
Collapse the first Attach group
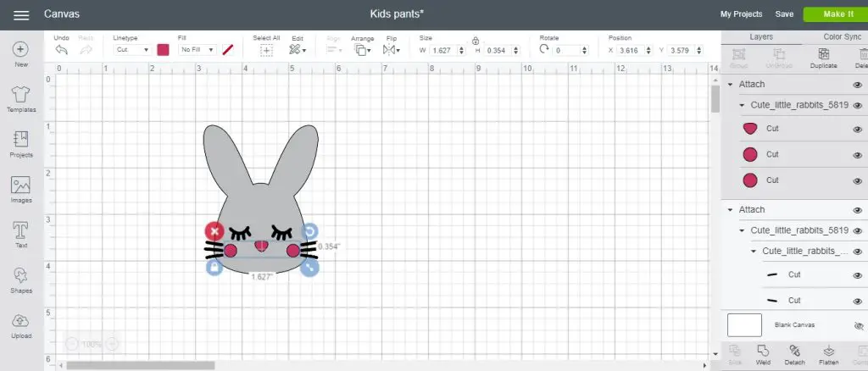(730, 85)
